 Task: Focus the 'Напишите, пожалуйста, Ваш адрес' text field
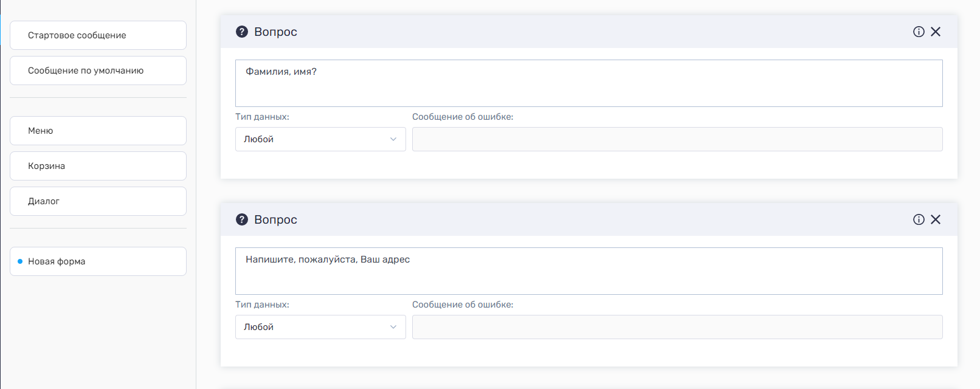[x=588, y=271]
